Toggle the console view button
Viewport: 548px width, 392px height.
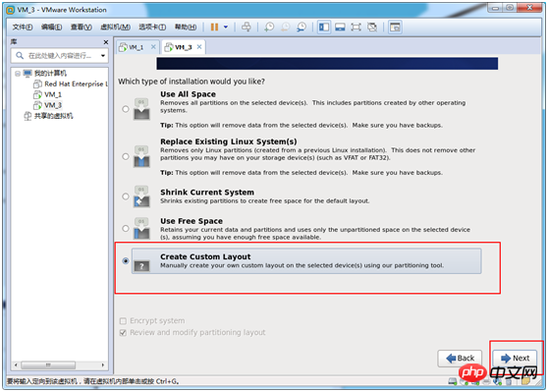(395, 27)
